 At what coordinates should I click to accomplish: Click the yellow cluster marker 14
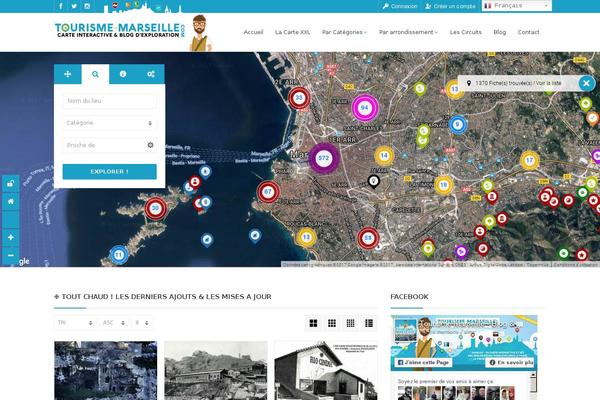tap(384, 156)
